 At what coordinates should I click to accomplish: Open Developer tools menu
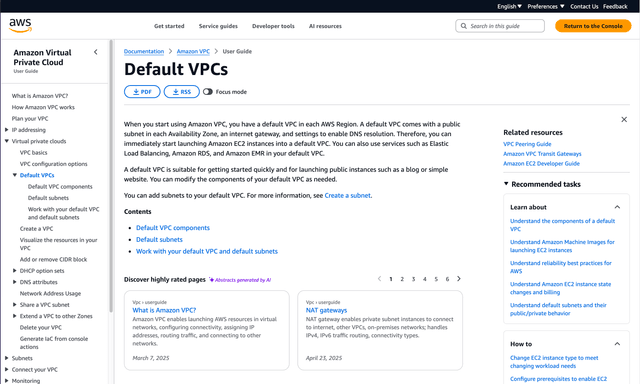tap(273, 26)
